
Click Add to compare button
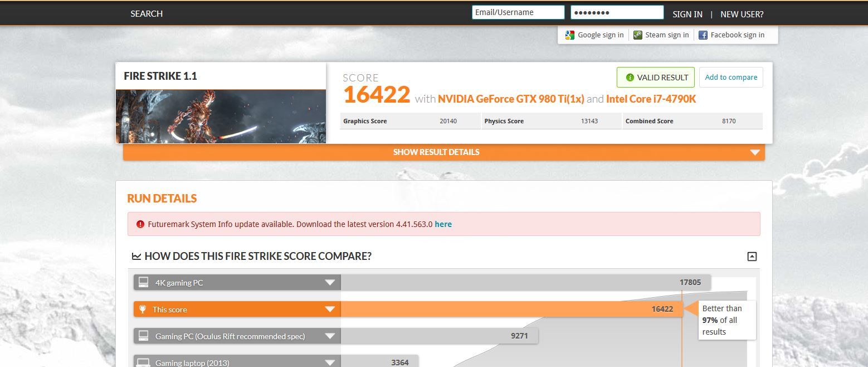(x=731, y=78)
